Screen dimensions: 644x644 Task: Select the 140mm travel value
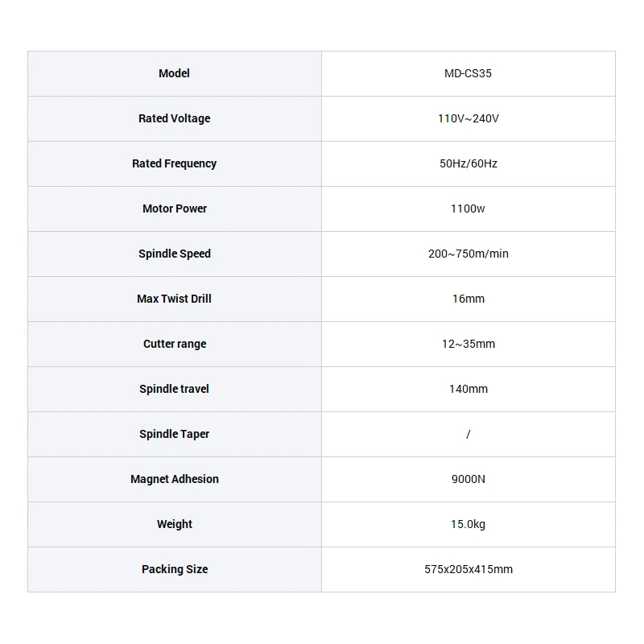tap(468, 389)
